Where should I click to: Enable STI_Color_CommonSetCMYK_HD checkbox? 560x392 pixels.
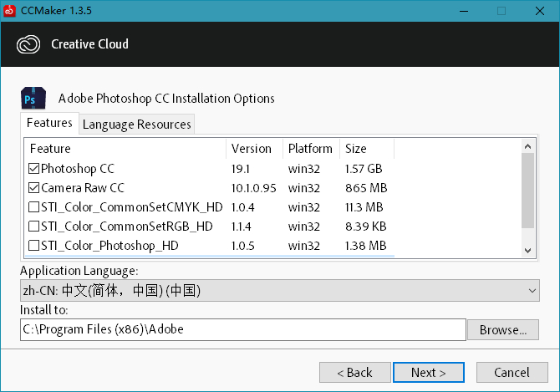tap(33, 207)
